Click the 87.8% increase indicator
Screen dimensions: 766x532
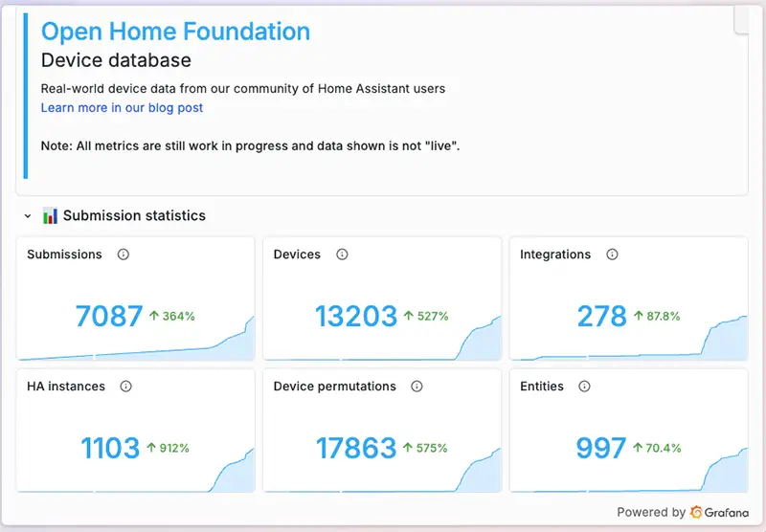[657, 317]
